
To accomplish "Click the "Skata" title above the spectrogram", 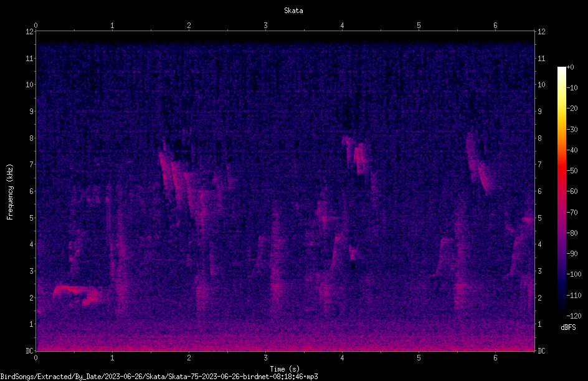I will pos(293,11).
